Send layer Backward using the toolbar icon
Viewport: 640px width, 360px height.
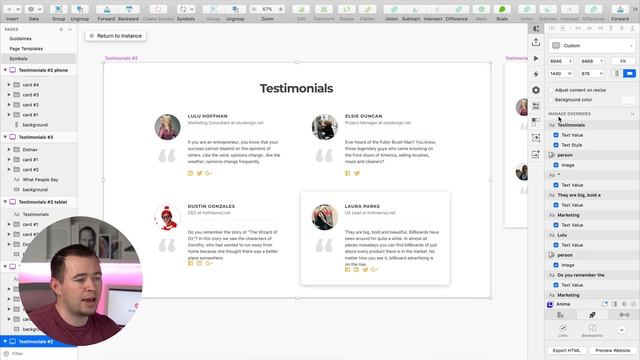pos(128,9)
